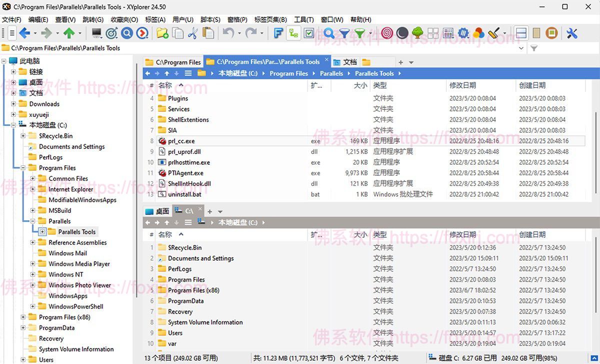Image resolution: width=600 pixels, height=364 pixels.
Task: Toggle the tree panel visibility icon
Action: (x=417, y=33)
